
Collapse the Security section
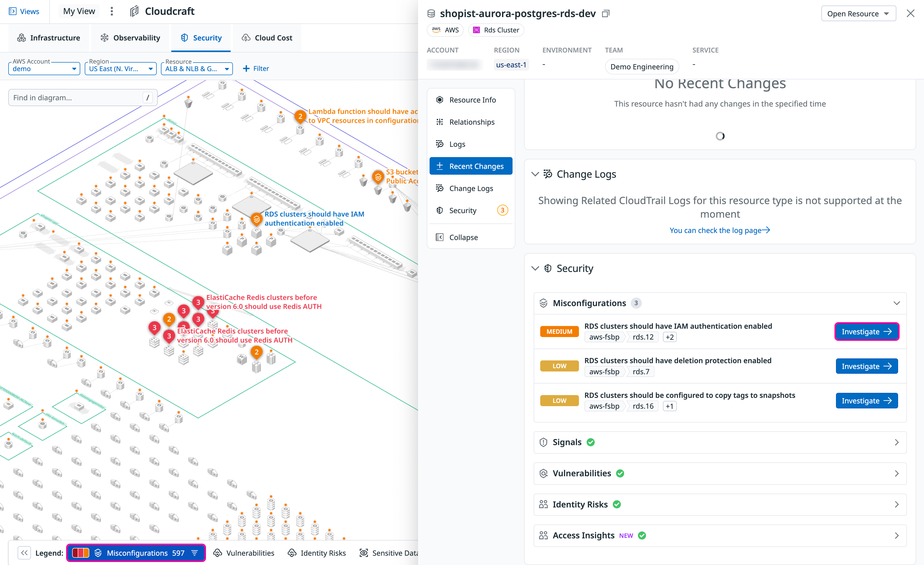(x=535, y=268)
